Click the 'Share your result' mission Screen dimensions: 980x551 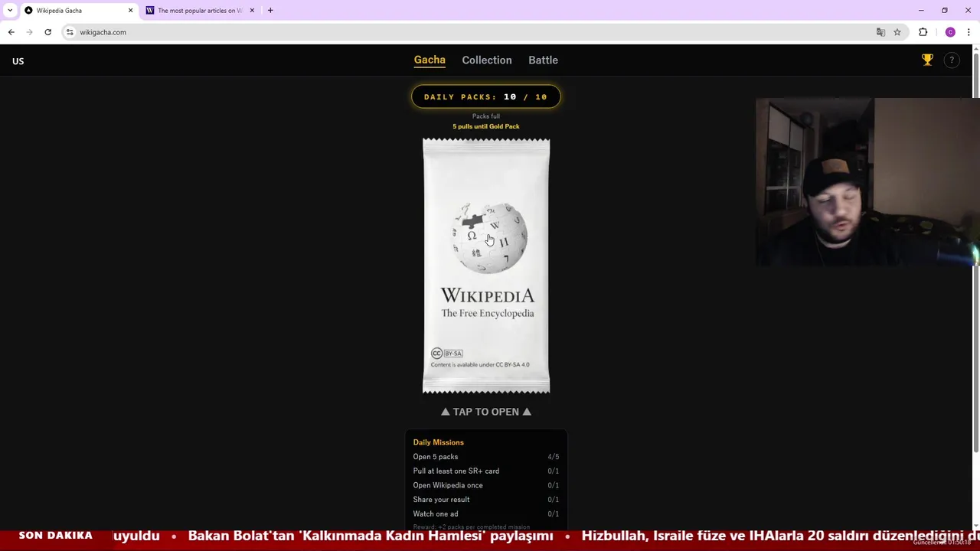pos(486,500)
